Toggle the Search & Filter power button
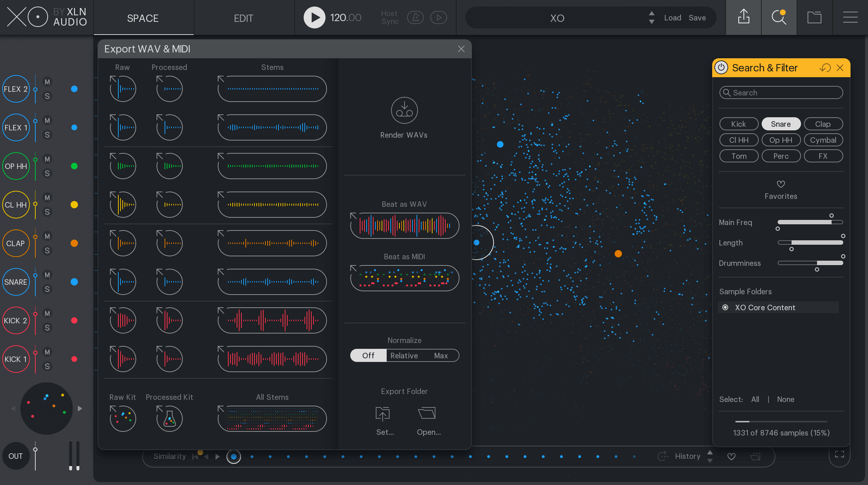Image resolution: width=868 pixels, height=485 pixels. click(x=721, y=68)
